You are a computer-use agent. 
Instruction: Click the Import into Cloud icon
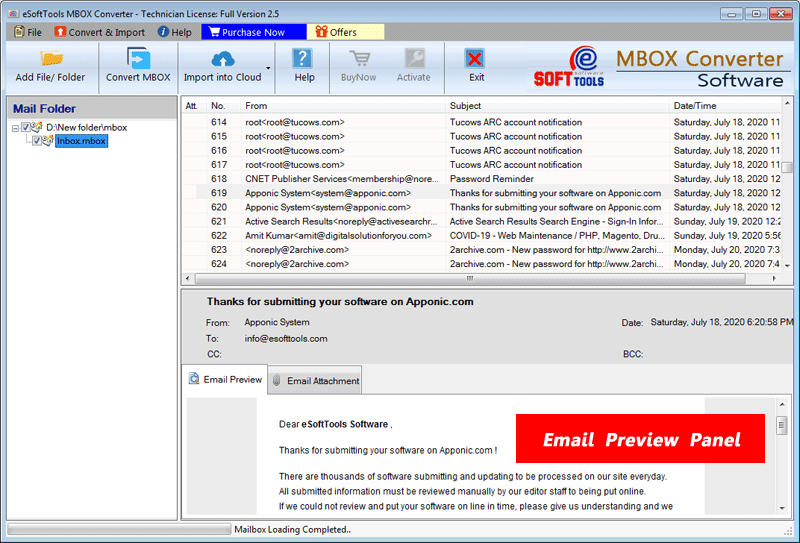pyautogui.click(x=222, y=59)
